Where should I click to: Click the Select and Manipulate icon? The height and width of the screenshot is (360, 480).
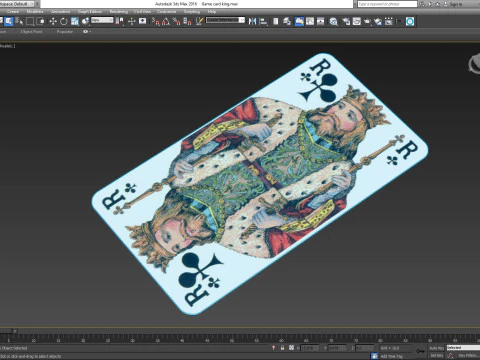pos(132,21)
